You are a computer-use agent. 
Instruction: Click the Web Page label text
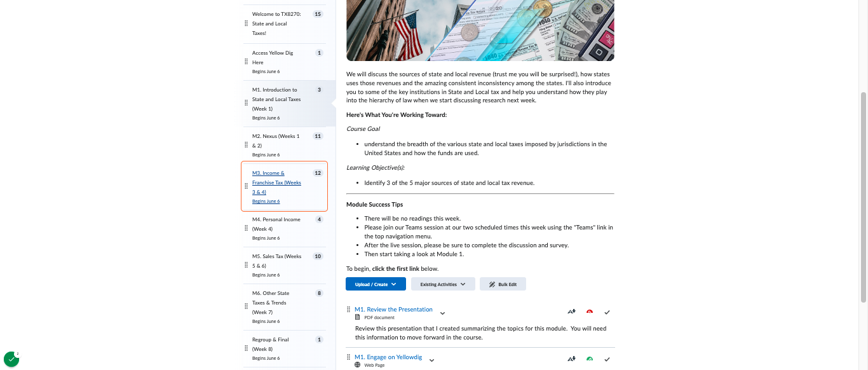374,365
